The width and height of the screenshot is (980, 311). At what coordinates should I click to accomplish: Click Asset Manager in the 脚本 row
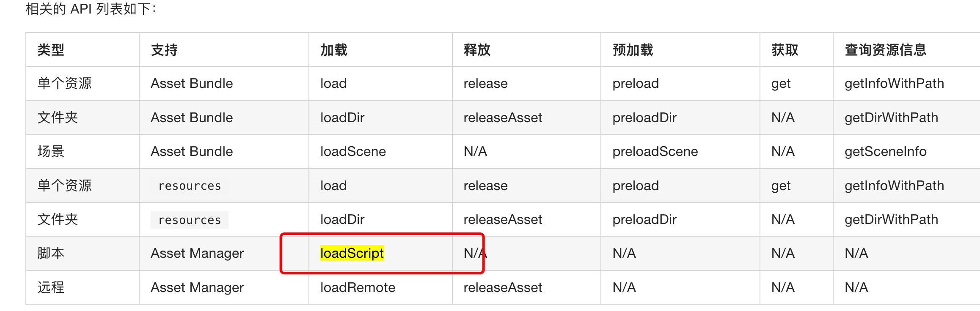[x=197, y=253]
